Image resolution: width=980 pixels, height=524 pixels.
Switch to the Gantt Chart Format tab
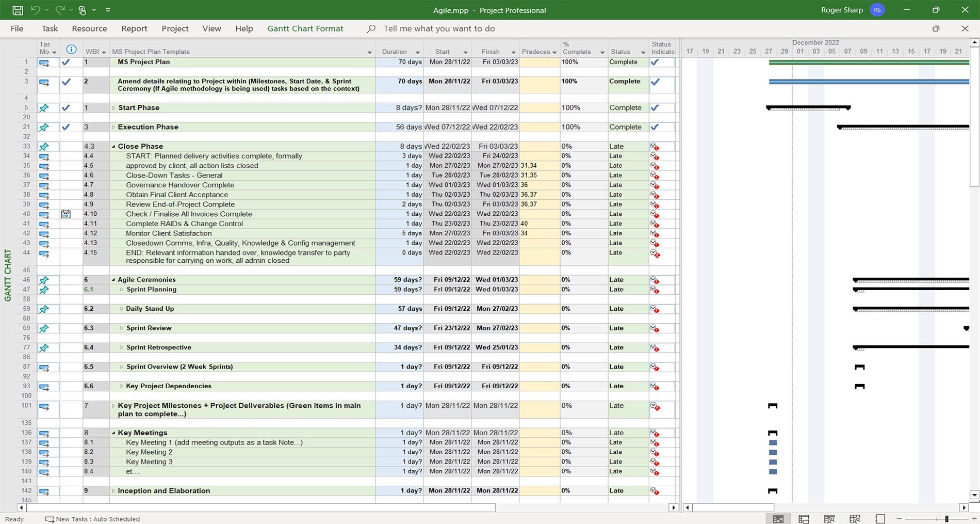click(305, 28)
